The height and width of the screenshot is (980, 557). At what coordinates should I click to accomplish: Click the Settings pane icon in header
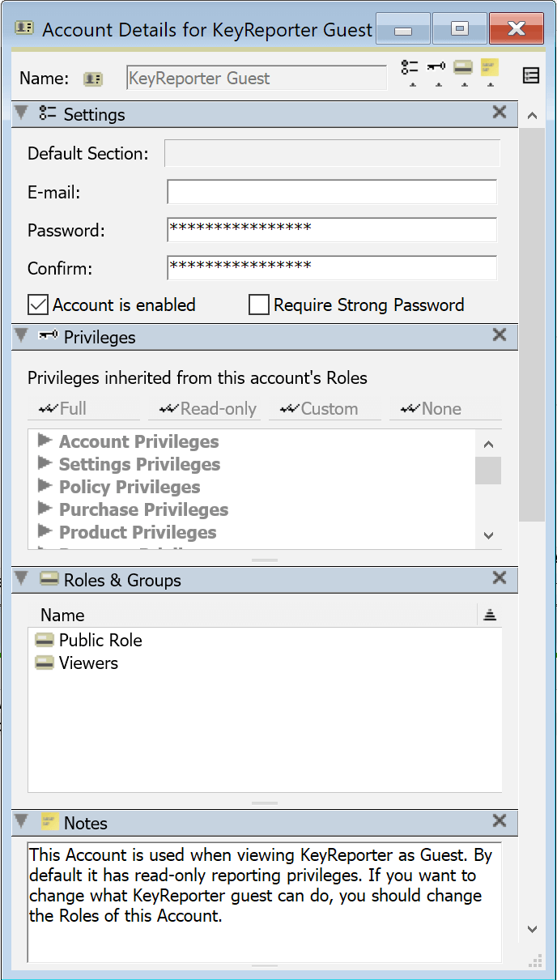[x=410, y=68]
